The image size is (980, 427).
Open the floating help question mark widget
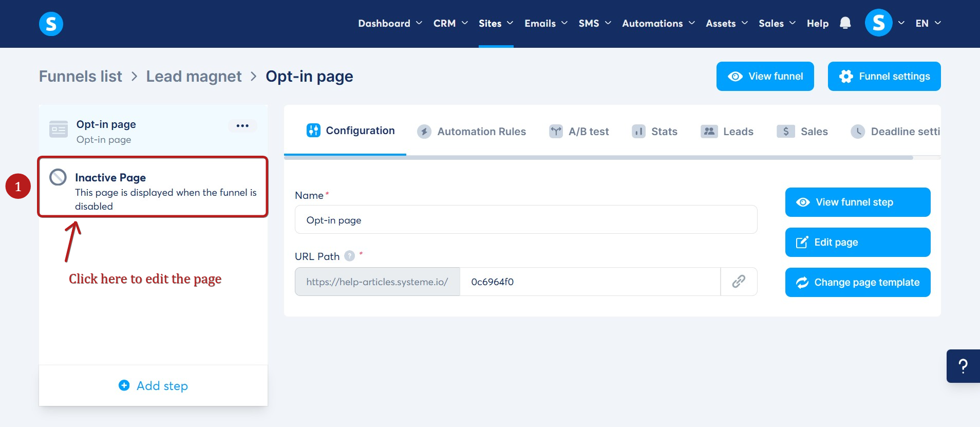coord(963,366)
